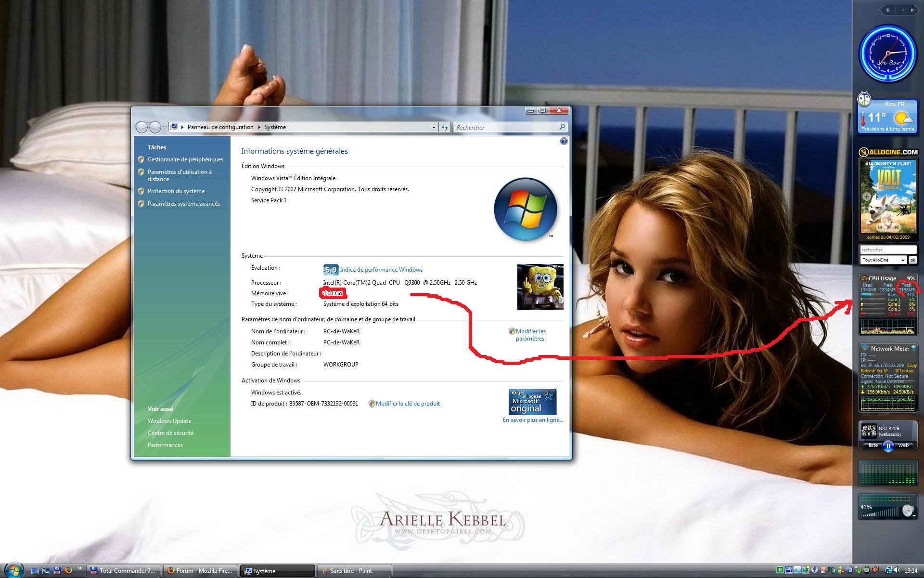
Task: Adjust the volume gadget level bar
Action: pos(880,514)
